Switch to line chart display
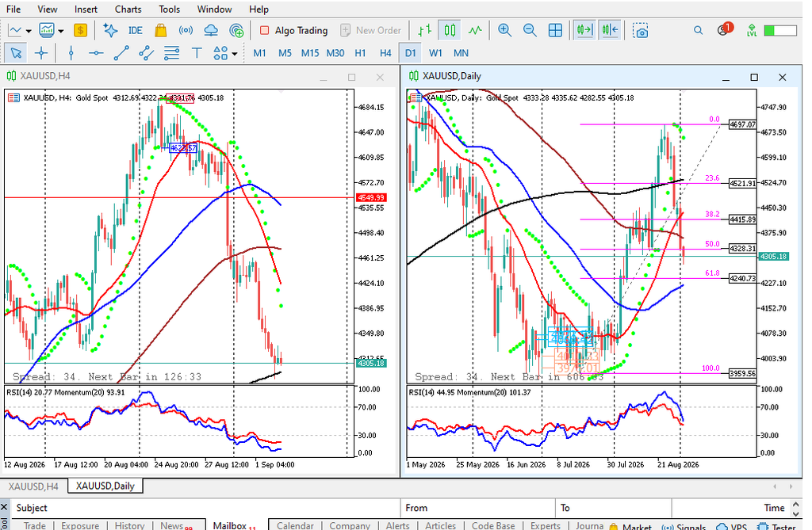 (475, 31)
